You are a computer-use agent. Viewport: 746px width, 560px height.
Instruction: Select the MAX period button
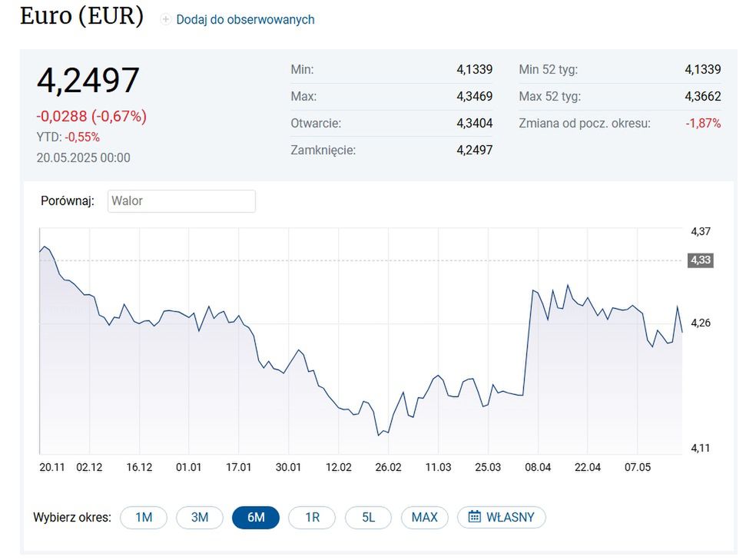pyautogui.click(x=424, y=517)
